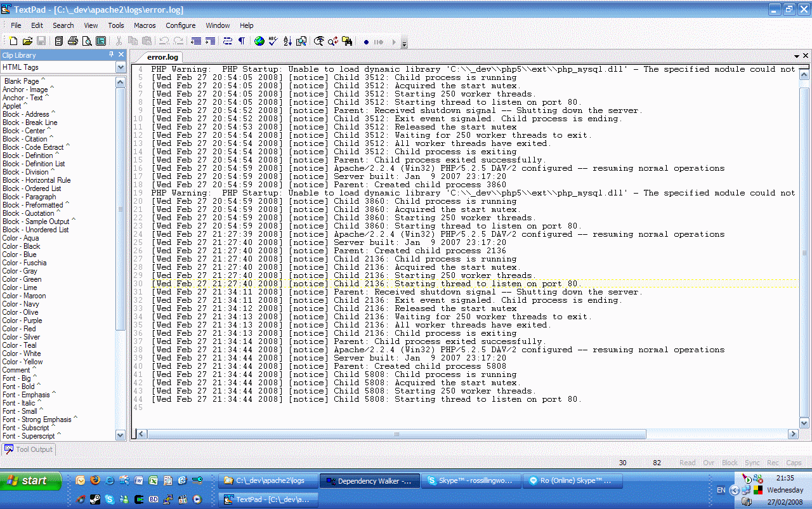Viewport: 812px width, 509px height.
Task: Open the File menu
Action: click(16, 25)
